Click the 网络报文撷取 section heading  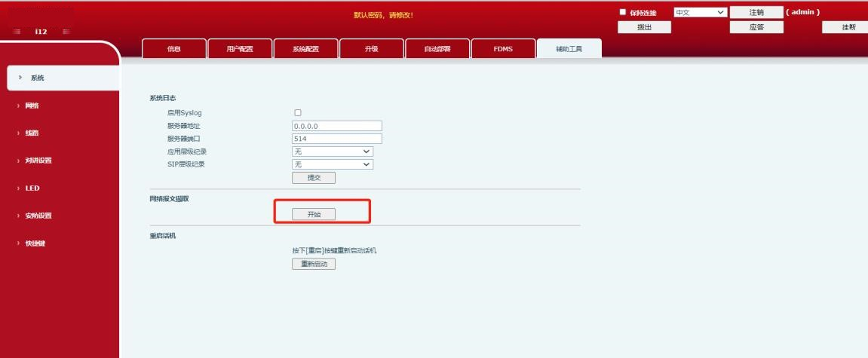pos(170,199)
